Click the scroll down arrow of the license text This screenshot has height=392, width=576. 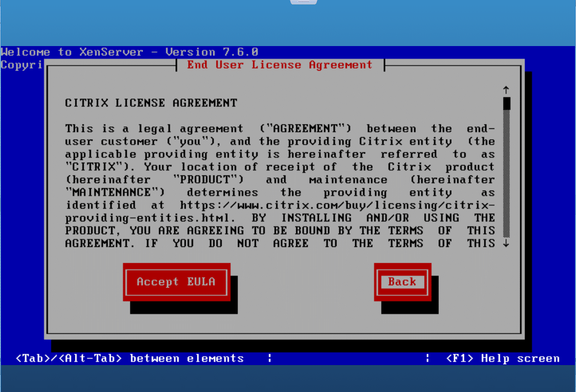click(x=506, y=243)
